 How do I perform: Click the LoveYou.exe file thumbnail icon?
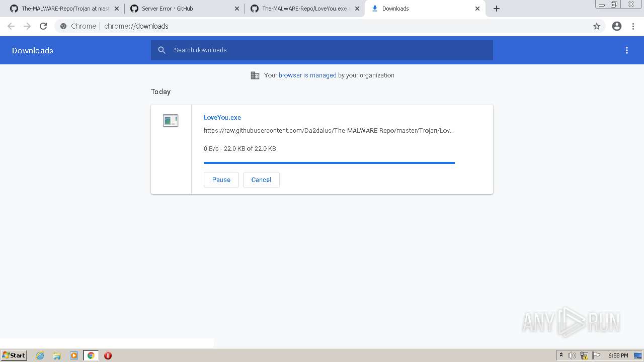click(x=171, y=120)
